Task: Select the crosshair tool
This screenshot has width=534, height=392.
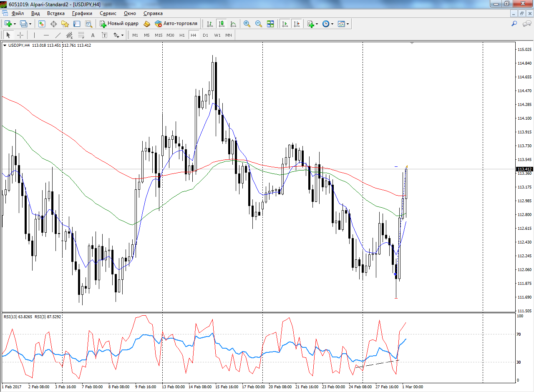Action: click(x=20, y=35)
